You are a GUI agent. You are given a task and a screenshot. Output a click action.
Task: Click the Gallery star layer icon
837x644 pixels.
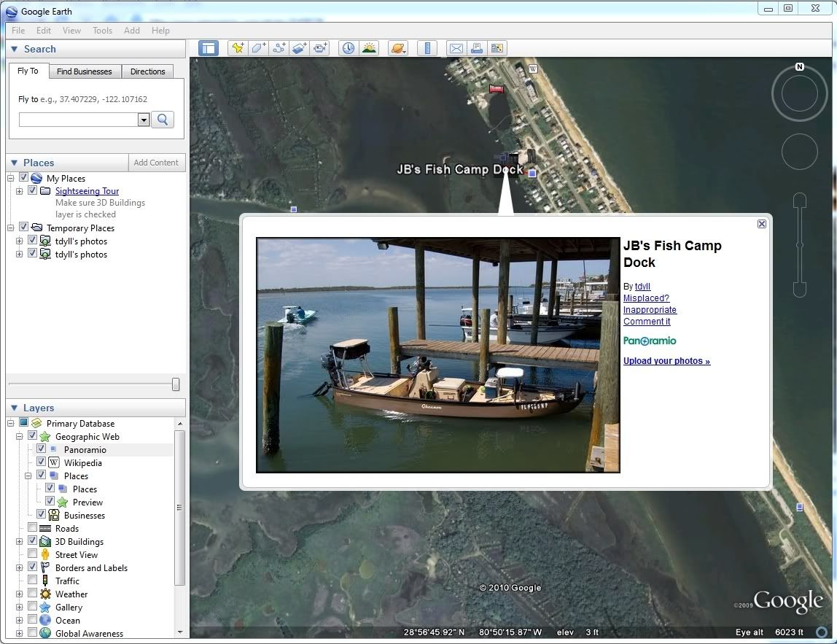[x=45, y=607]
